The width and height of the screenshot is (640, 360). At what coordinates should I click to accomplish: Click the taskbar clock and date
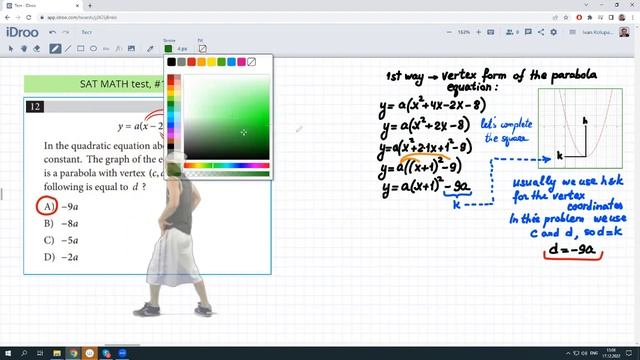611,353
